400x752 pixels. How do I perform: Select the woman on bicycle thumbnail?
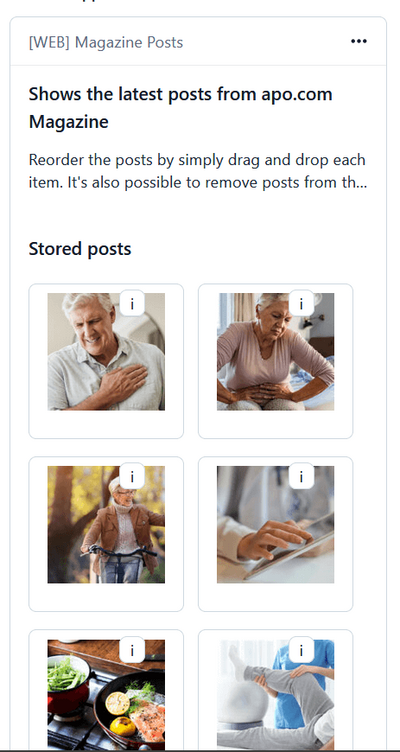click(x=106, y=525)
